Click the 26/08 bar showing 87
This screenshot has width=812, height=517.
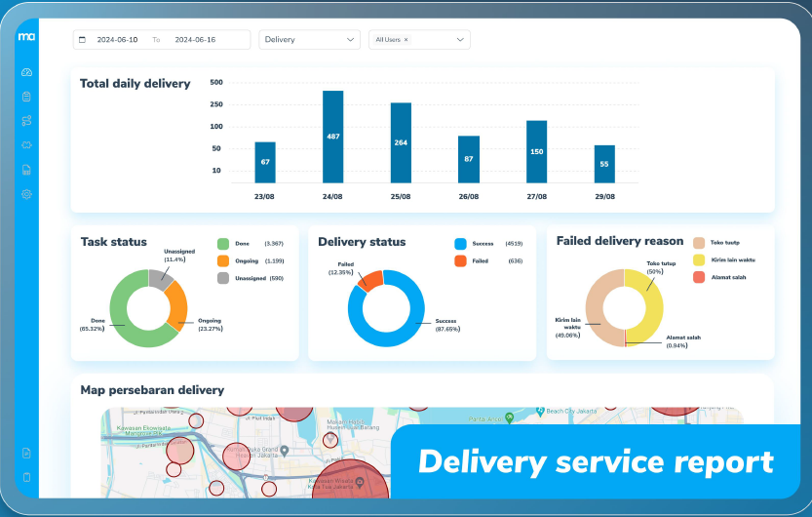pyautogui.click(x=469, y=160)
